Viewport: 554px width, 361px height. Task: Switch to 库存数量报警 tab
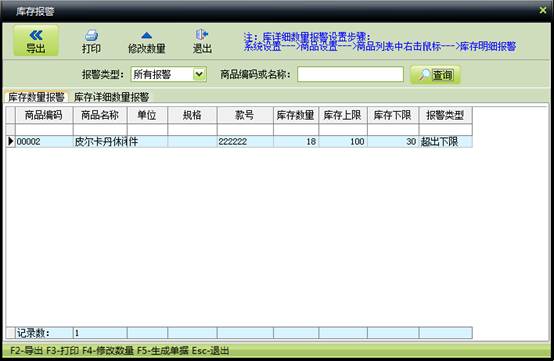(x=36, y=97)
